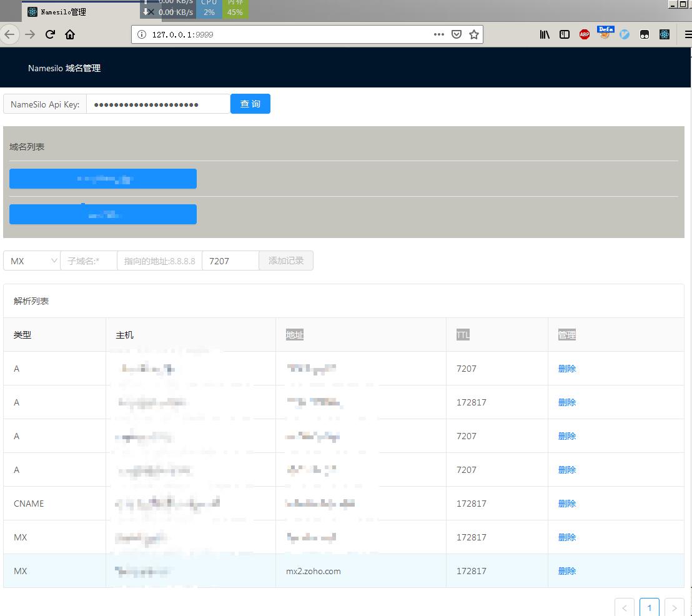This screenshot has height=616, width=692.
Task: Delete the first MX record row
Action: point(566,537)
